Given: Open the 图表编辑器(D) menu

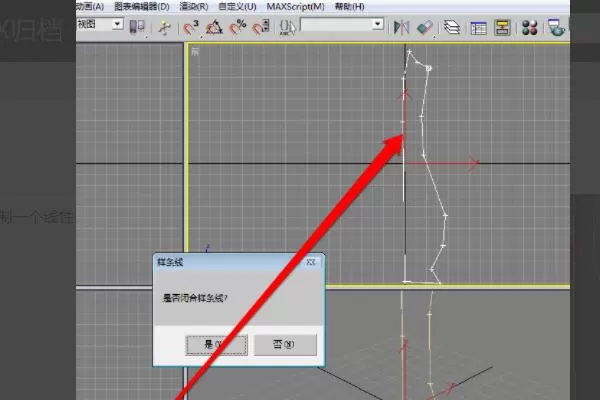Looking at the screenshot, I should click(x=142, y=7).
